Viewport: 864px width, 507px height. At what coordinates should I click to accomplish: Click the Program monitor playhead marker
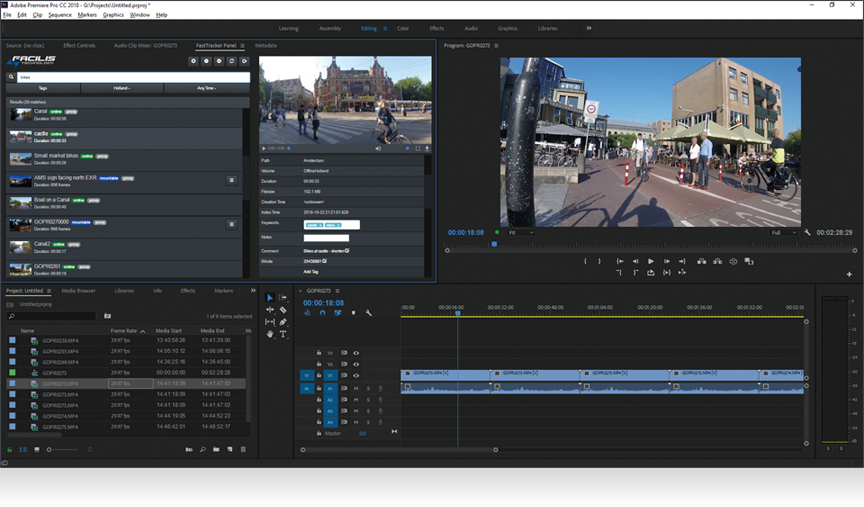point(494,244)
